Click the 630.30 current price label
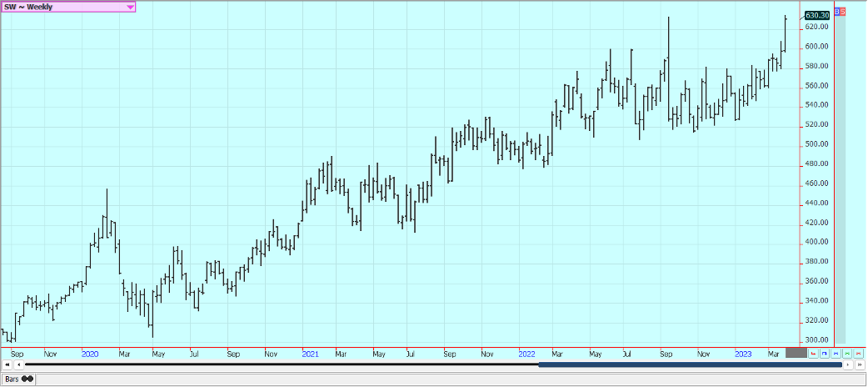868x387 pixels. tap(816, 16)
